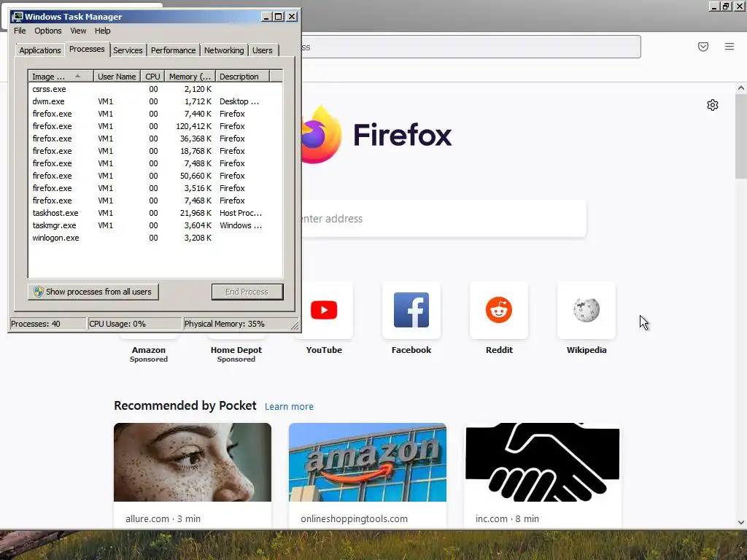Select the taskhost.exe process row
Image resolution: width=747 pixels, height=560 pixels.
(155, 213)
